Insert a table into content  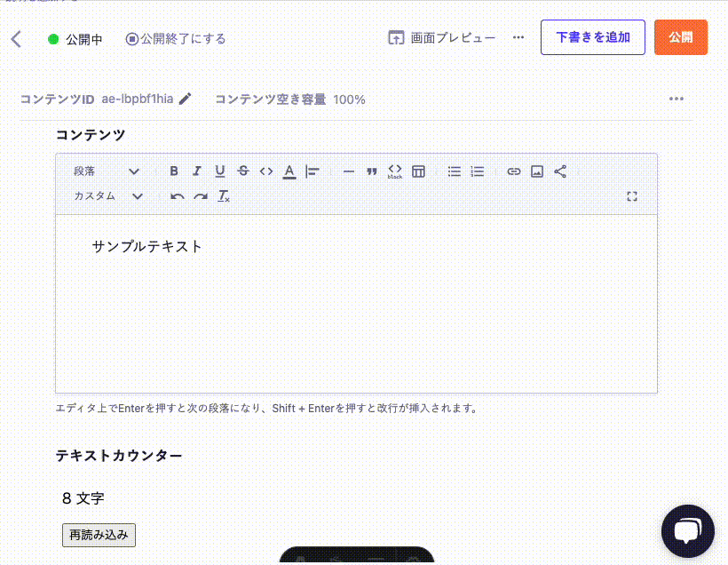pos(419,171)
